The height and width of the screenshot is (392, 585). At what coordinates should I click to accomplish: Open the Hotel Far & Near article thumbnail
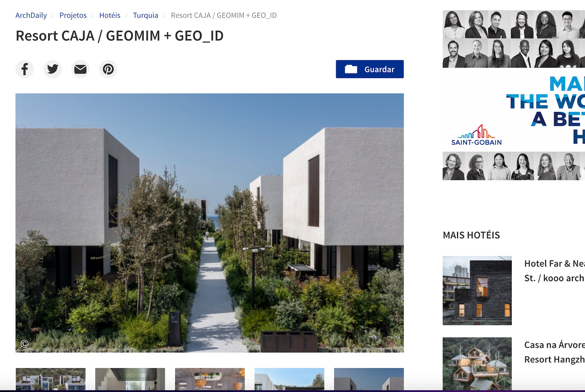click(477, 290)
